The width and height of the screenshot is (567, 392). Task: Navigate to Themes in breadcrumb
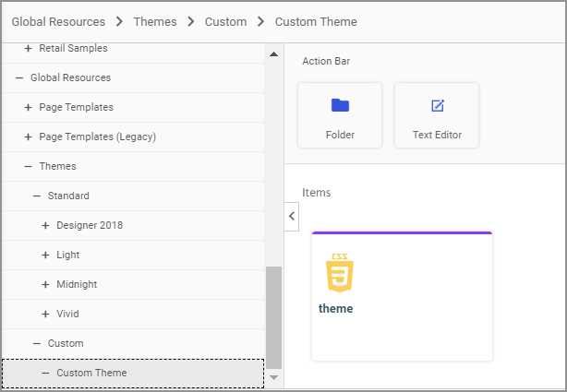(x=154, y=21)
